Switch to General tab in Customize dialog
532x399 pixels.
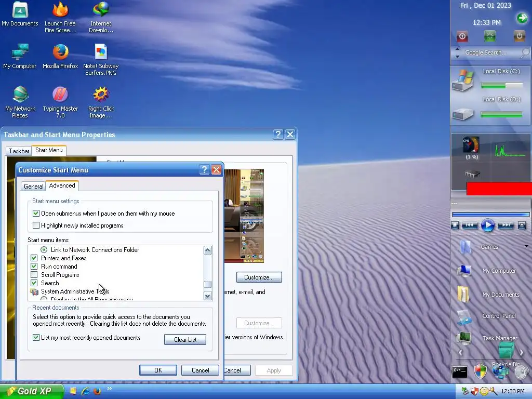(x=33, y=187)
